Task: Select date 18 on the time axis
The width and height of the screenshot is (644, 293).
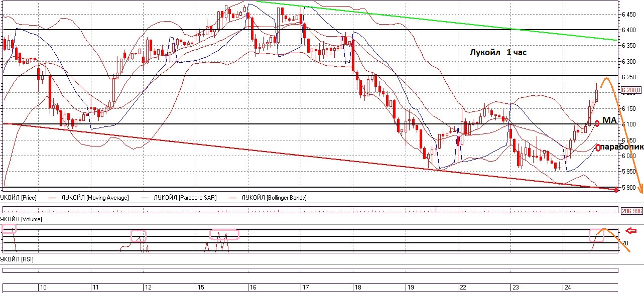Action: [357, 288]
